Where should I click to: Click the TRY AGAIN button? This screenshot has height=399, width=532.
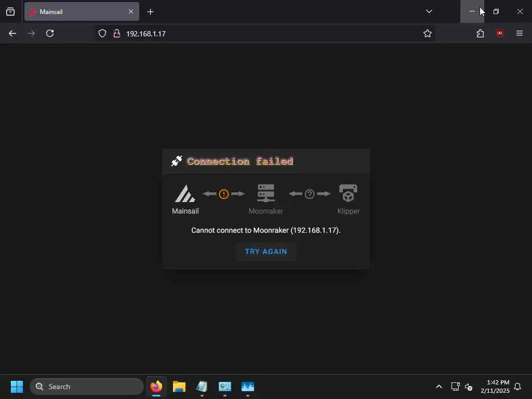(266, 251)
